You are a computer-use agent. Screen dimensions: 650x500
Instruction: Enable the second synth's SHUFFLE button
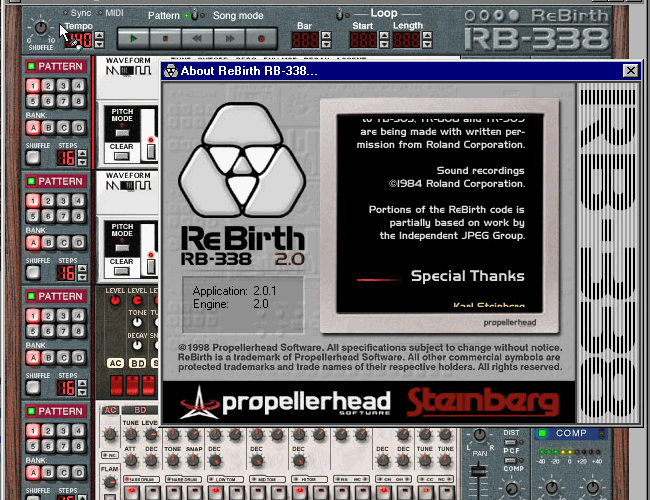(33, 272)
